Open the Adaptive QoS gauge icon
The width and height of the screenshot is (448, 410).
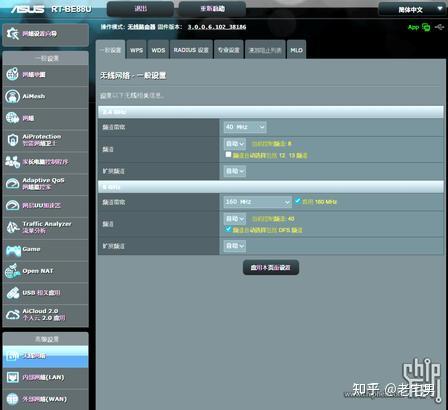pos(13,184)
